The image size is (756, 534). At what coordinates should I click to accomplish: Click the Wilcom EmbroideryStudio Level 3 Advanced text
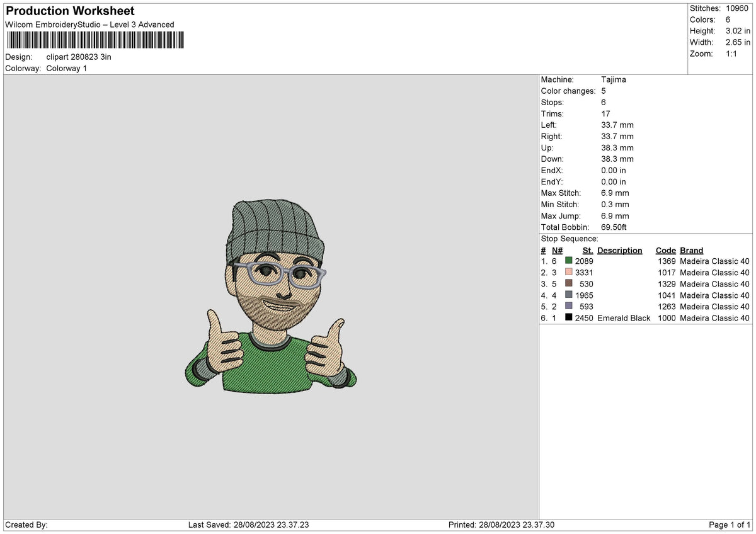coord(89,25)
